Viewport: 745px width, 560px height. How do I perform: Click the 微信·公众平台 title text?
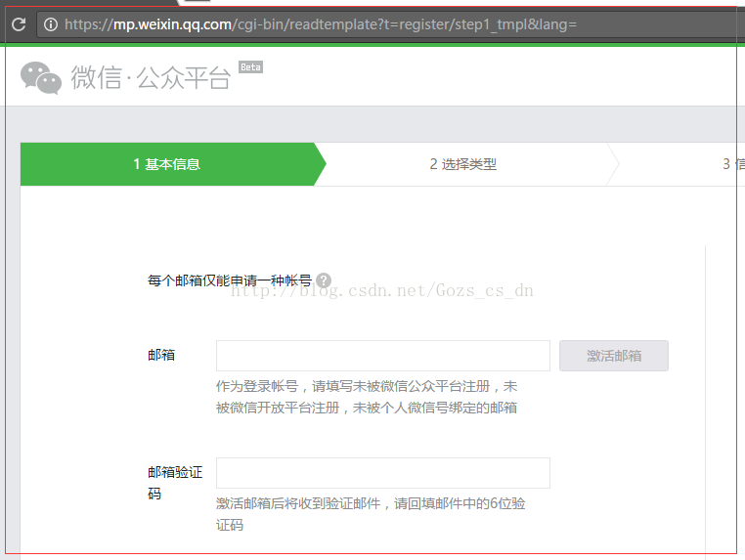[151, 77]
